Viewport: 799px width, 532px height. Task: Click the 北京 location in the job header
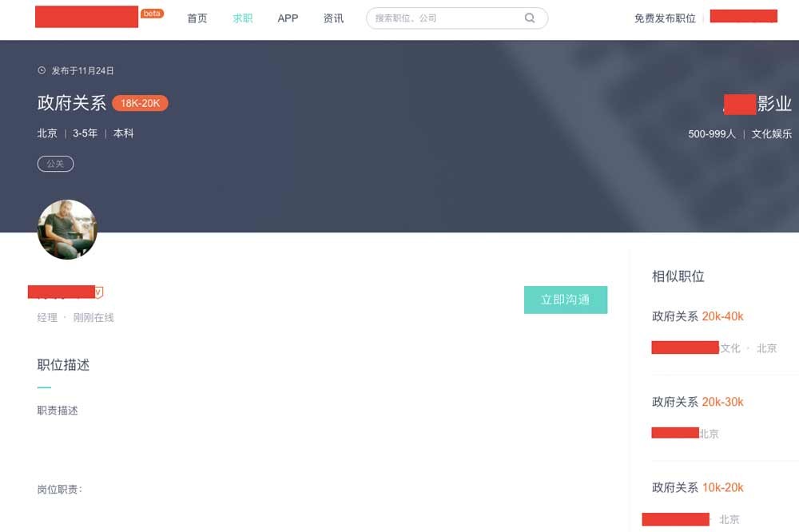point(47,133)
